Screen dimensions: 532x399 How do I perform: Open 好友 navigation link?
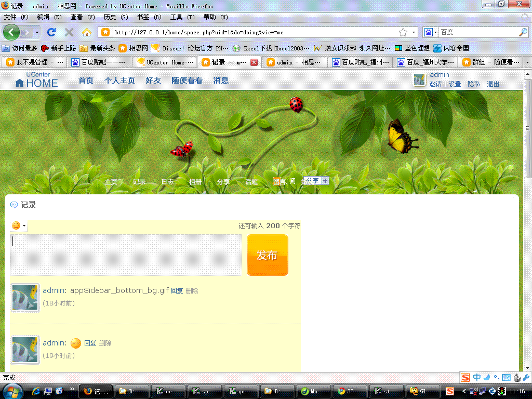click(153, 81)
